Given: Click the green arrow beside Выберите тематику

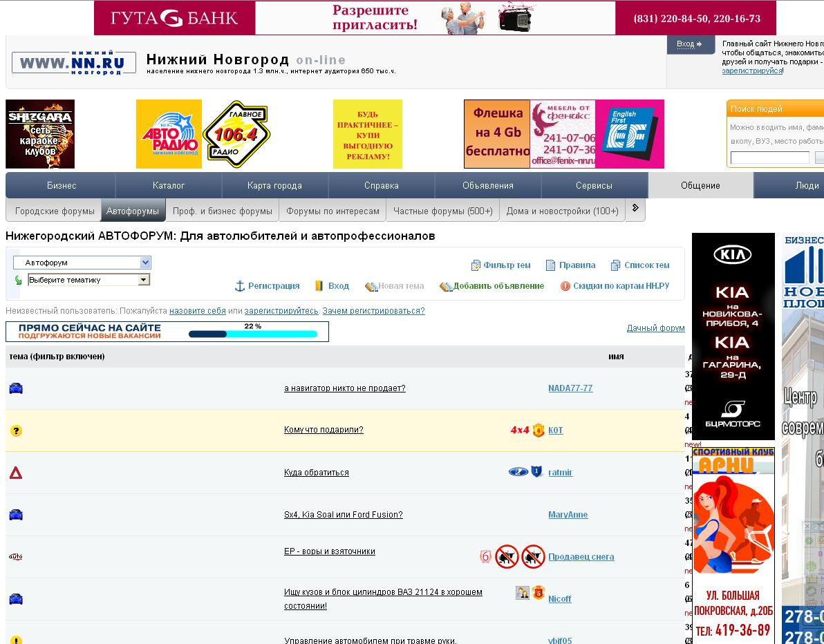Looking at the screenshot, I should pos(19,281).
